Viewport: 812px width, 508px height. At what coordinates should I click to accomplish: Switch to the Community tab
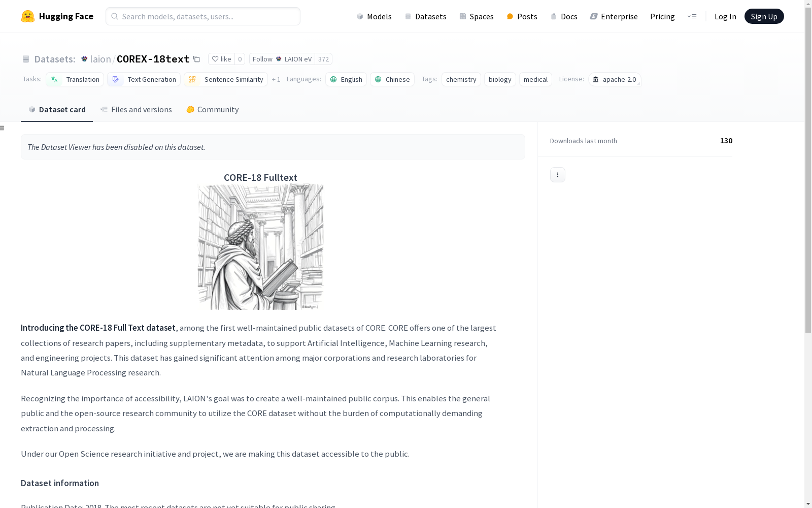click(x=212, y=110)
